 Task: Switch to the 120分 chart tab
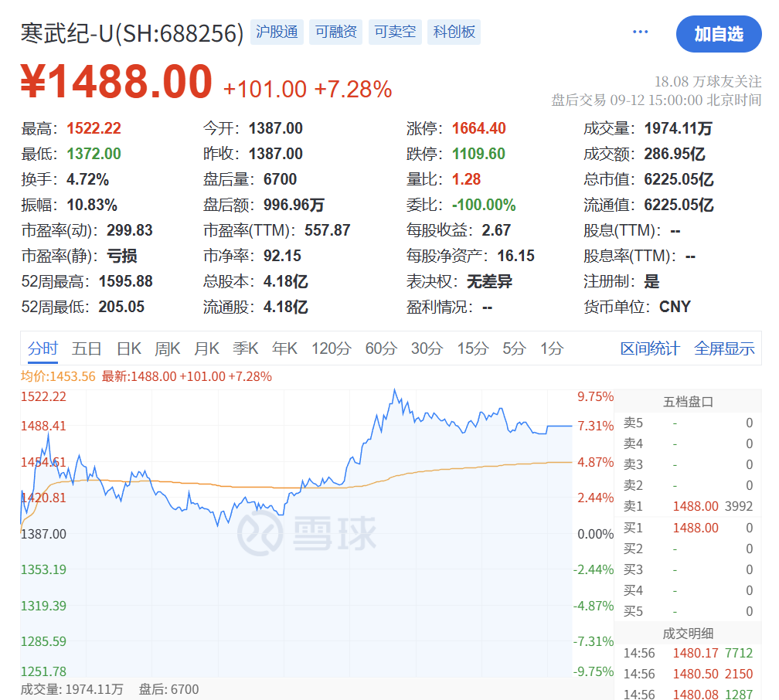332,348
